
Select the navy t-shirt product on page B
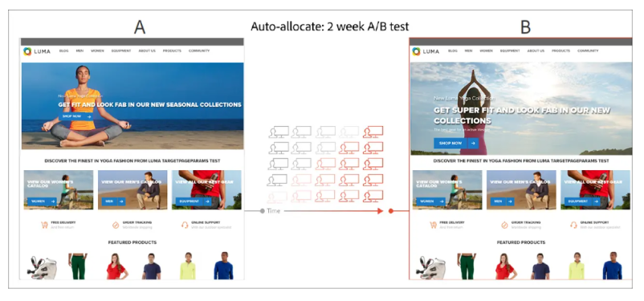tap(540, 266)
